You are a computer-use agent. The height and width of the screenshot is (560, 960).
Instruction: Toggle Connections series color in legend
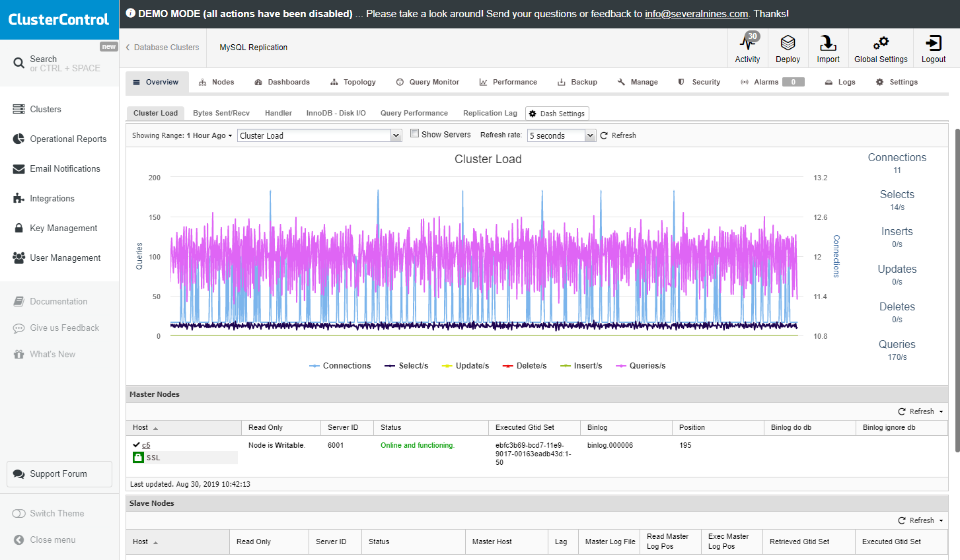click(314, 366)
